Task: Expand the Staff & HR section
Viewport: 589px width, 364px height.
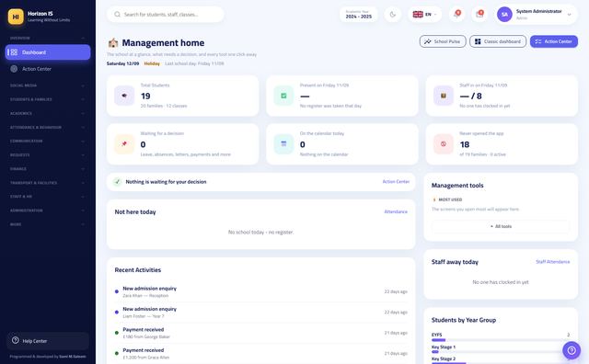Action: tap(48, 197)
